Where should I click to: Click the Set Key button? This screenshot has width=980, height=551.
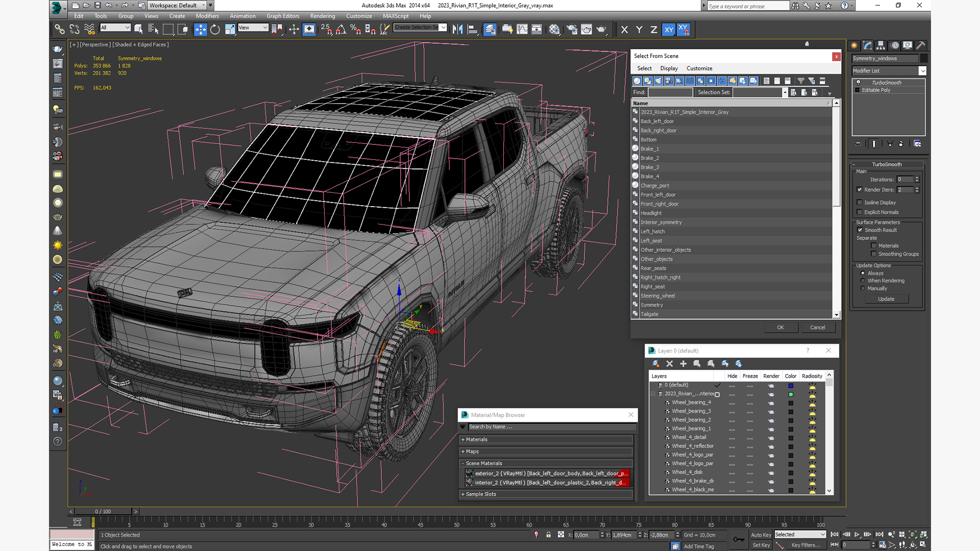click(761, 545)
